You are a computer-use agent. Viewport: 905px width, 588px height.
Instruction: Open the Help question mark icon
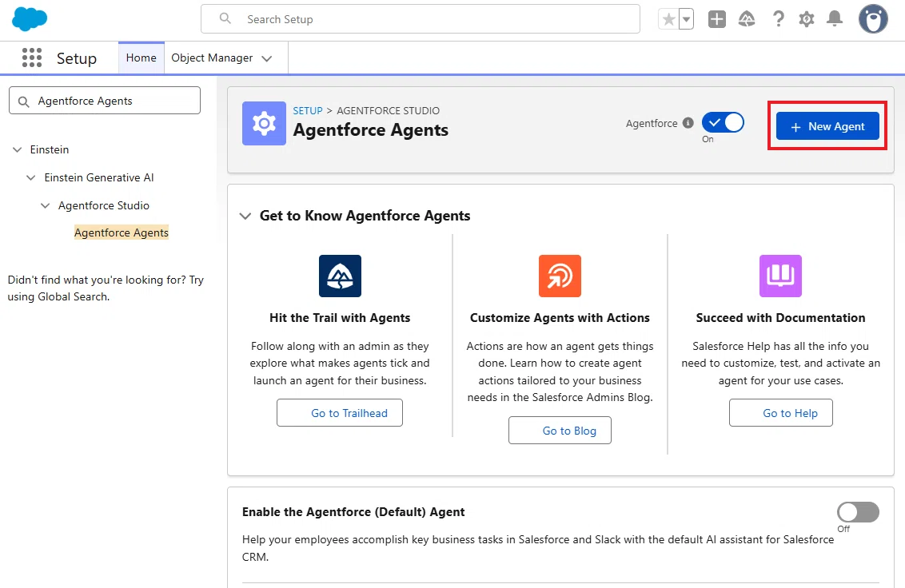[x=778, y=19]
